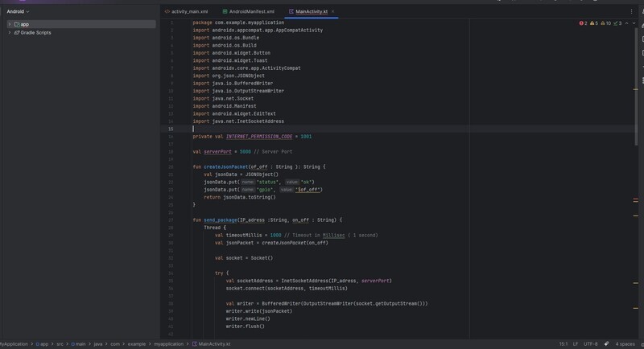This screenshot has height=349, width=644.
Task: Jump to the bottommost stripe marker
Action: [x=636, y=308]
